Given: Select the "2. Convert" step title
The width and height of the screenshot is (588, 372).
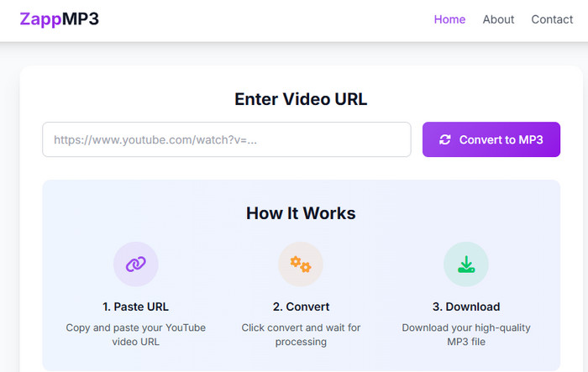Looking at the screenshot, I should (x=301, y=307).
